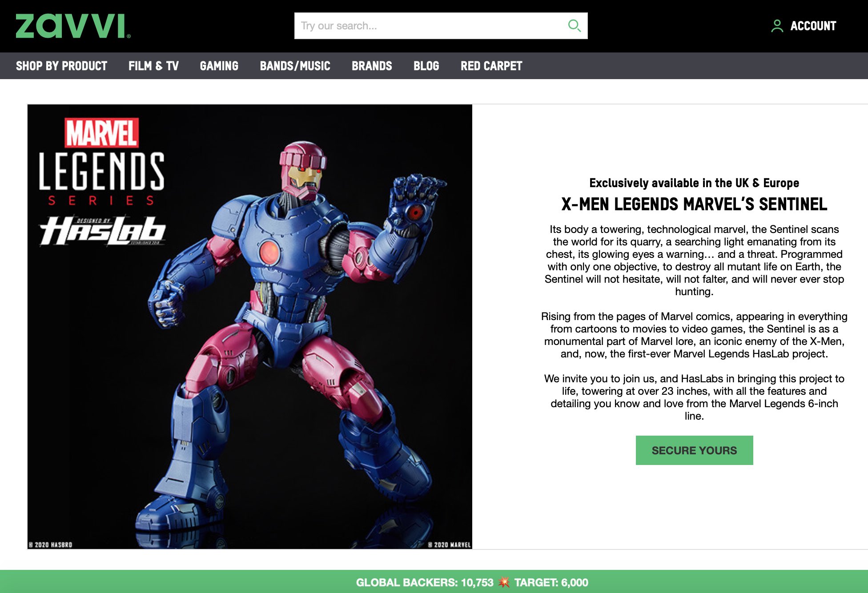Click the spark icon in backers banner
The height and width of the screenshot is (593, 868).
(504, 582)
